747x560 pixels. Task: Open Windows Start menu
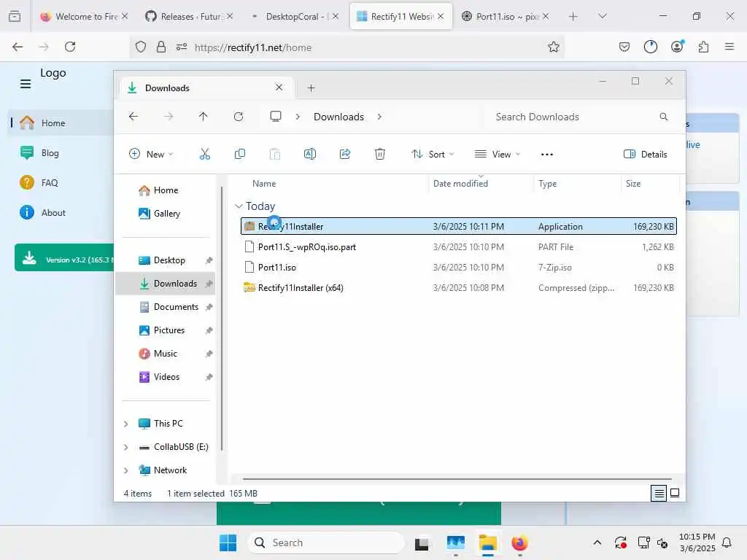228,542
